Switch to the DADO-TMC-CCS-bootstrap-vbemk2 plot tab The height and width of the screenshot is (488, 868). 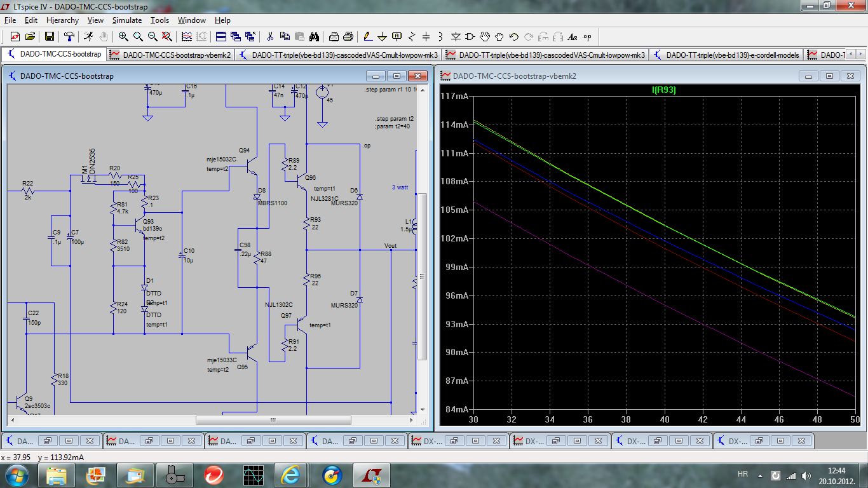(170, 55)
